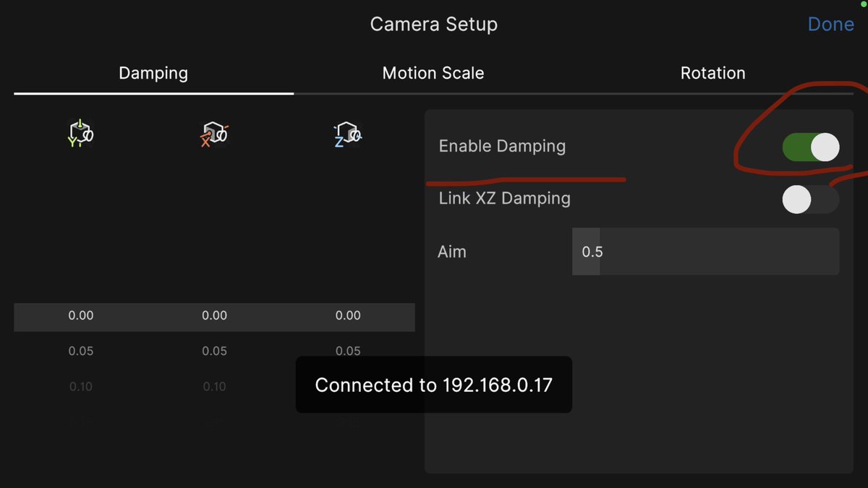Turn off the Enable Damping switch

click(x=811, y=147)
